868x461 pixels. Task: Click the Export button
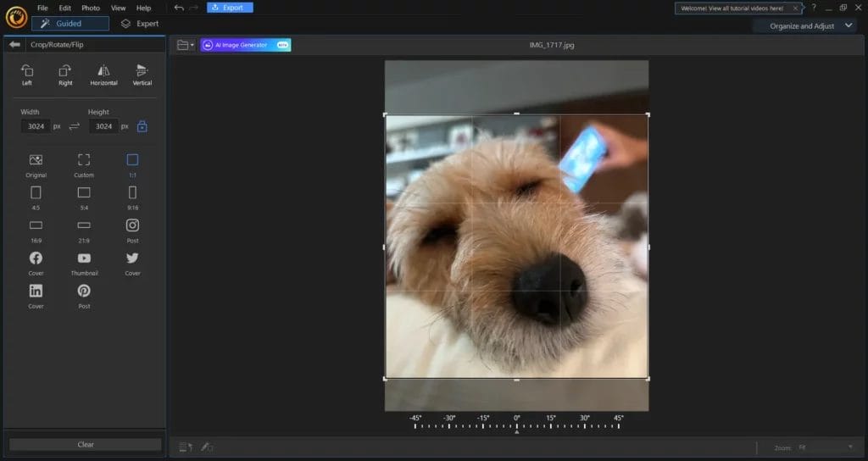coord(230,8)
